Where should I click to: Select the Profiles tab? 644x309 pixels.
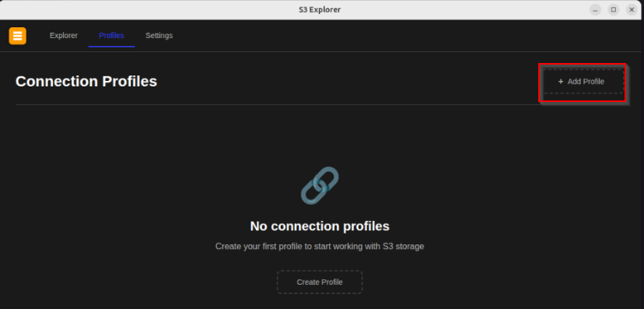click(x=111, y=36)
